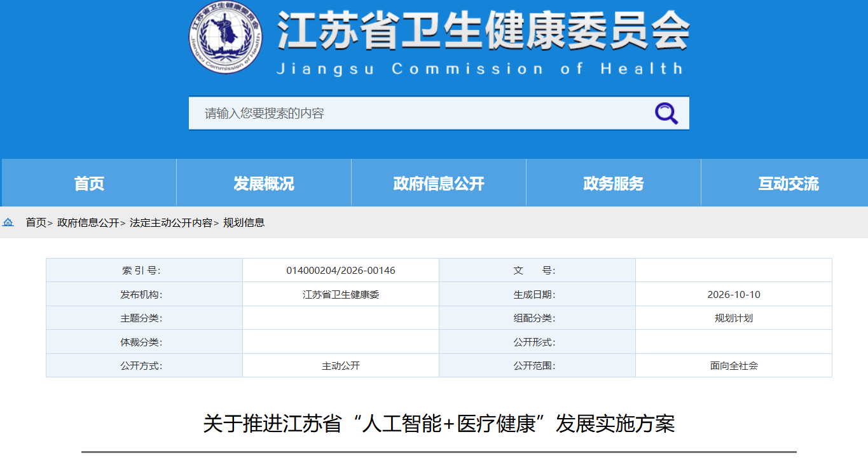The height and width of the screenshot is (460, 868).
Task: Click the article title about 人工智能+医疗健康
Action: [439, 424]
